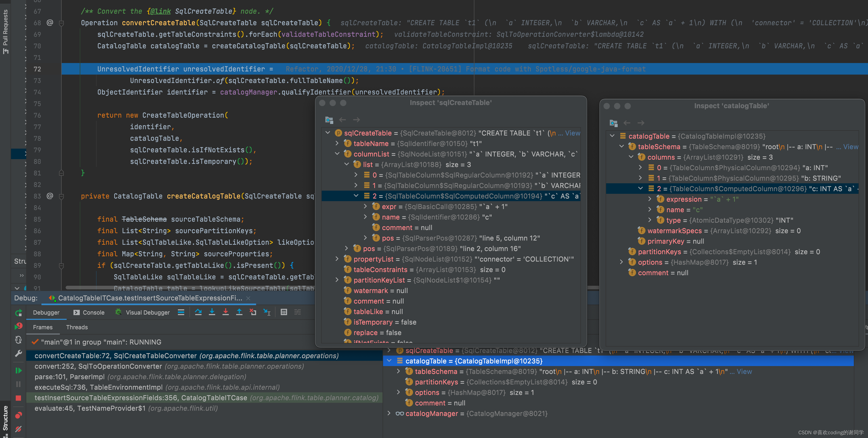Click the Step Out debugger icon
Viewport: 868px width, 438px height.
[239, 312]
